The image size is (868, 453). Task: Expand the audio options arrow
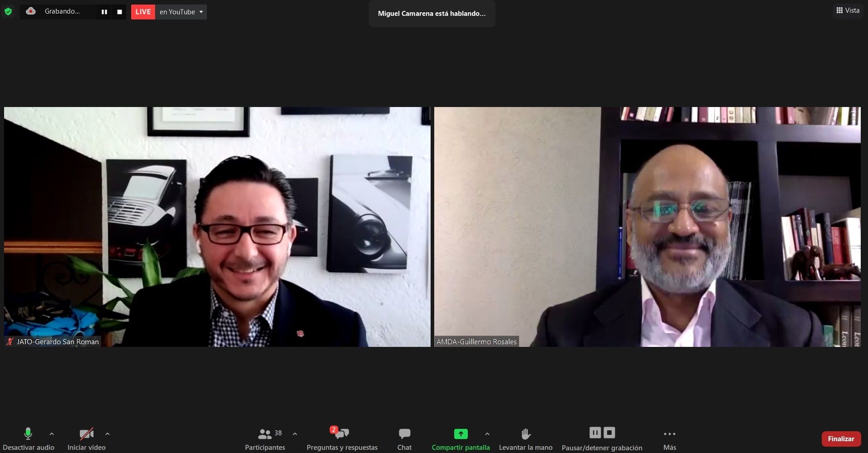[x=52, y=434]
